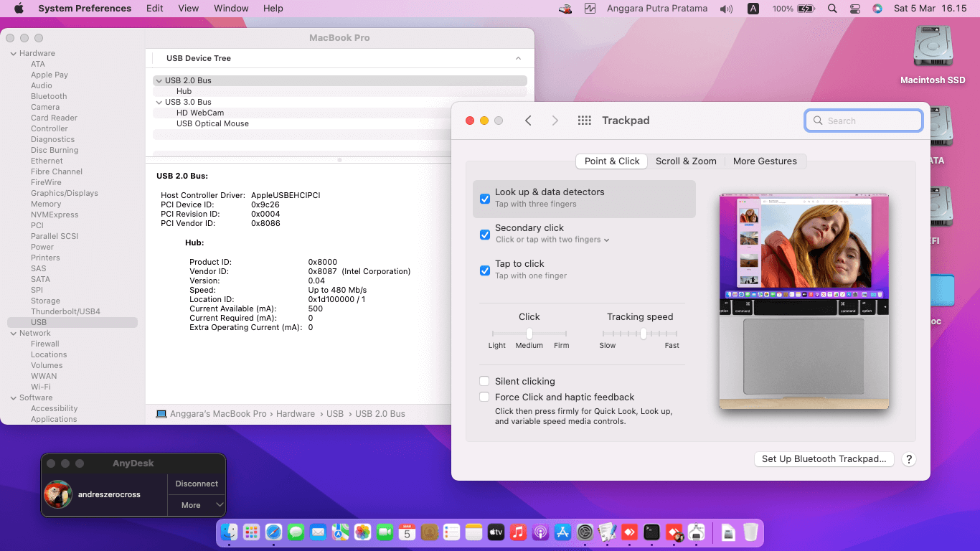Collapse the USB 3.0 Bus tree
This screenshot has height=551, width=980.
pos(159,102)
